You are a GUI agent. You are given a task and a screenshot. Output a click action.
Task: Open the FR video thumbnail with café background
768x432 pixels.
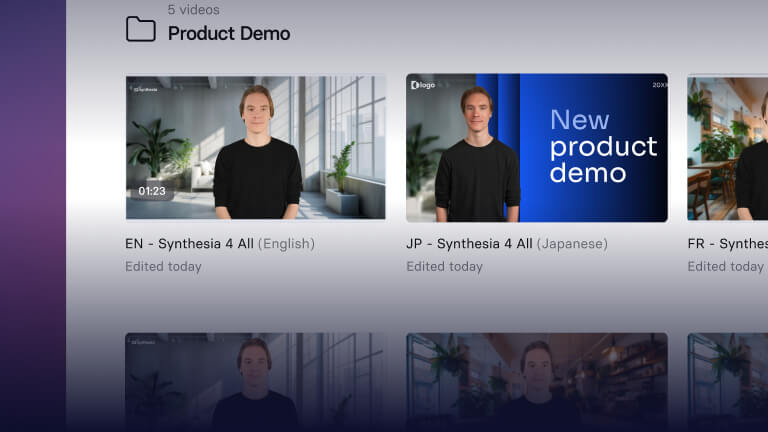click(727, 146)
